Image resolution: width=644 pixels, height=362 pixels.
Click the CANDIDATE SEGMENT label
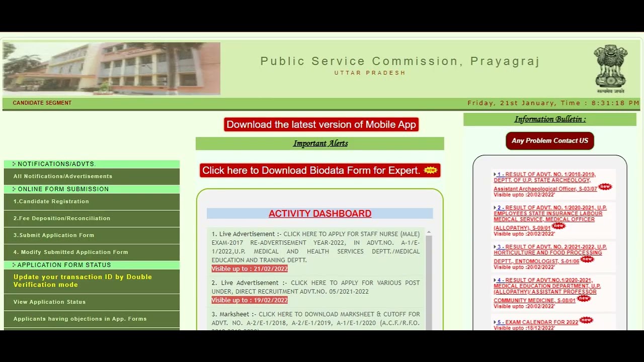pyautogui.click(x=42, y=103)
